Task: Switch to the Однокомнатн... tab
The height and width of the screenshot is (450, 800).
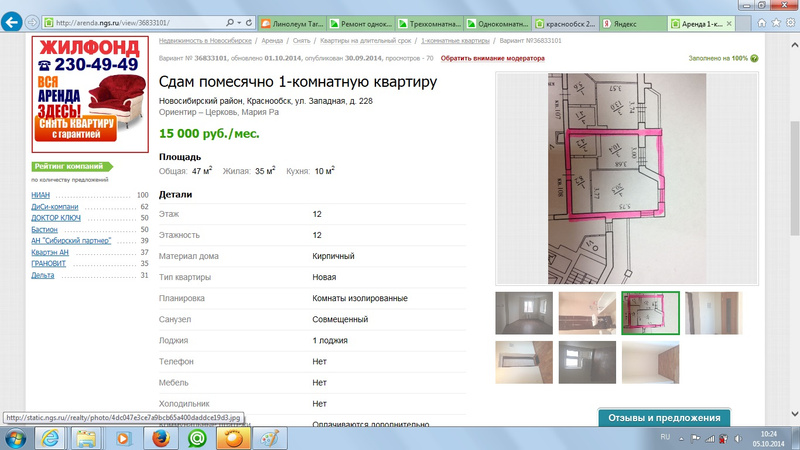Action: (498, 23)
